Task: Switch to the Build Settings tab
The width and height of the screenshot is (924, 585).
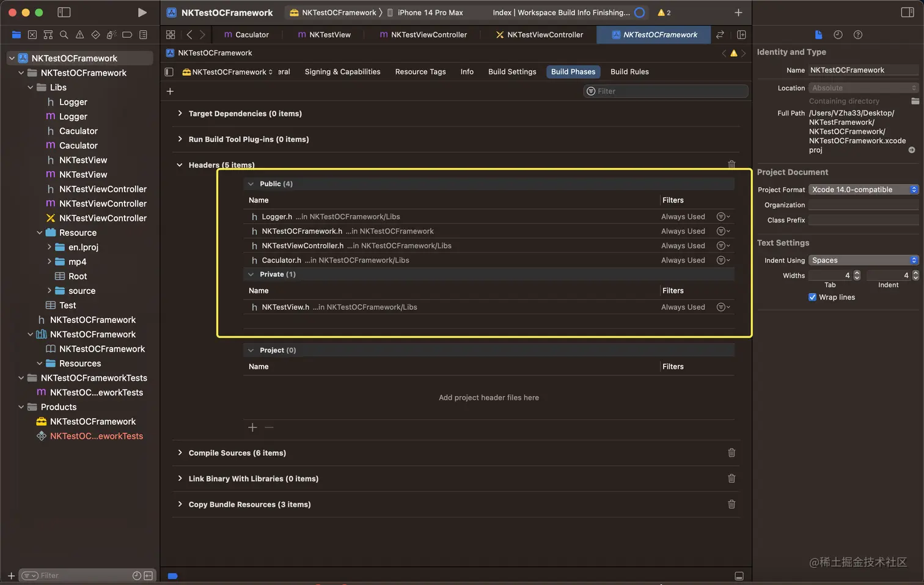Action: click(512, 72)
